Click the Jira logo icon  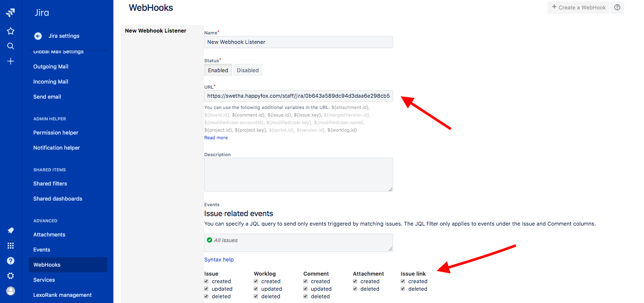click(10, 13)
